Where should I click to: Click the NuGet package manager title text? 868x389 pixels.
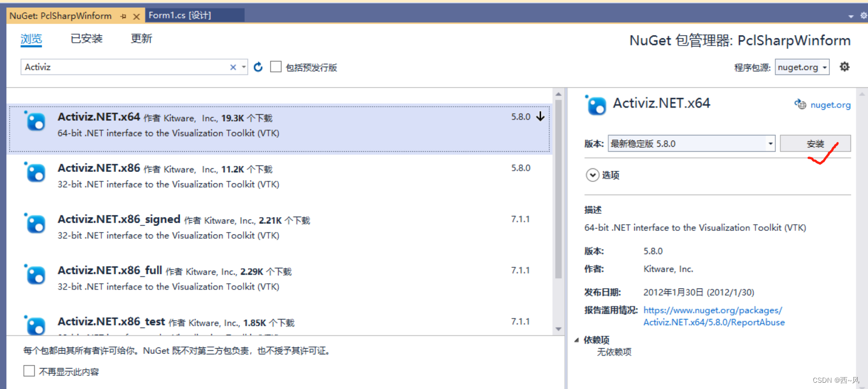coord(740,40)
